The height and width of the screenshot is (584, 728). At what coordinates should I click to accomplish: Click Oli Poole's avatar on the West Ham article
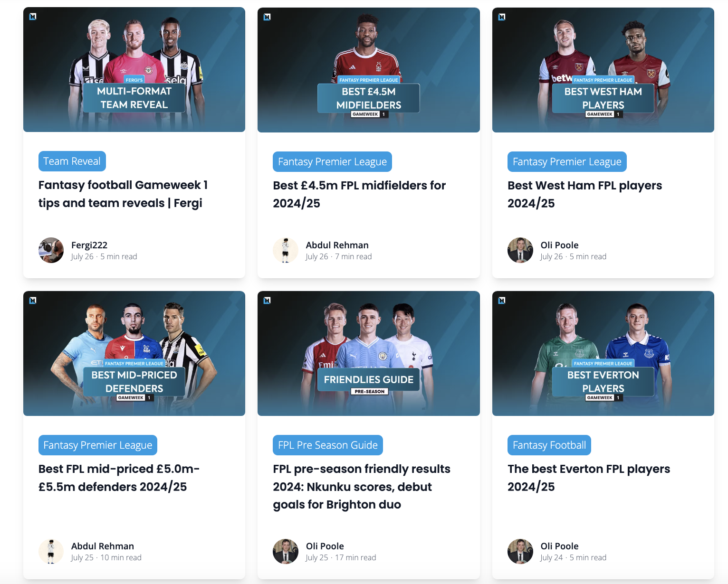(520, 250)
